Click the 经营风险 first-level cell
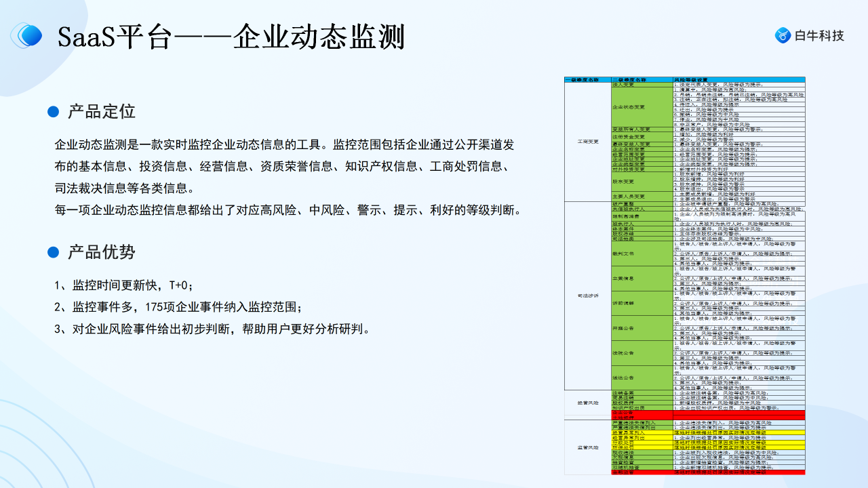The height and width of the screenshot is (488, 868). point(587,403)
